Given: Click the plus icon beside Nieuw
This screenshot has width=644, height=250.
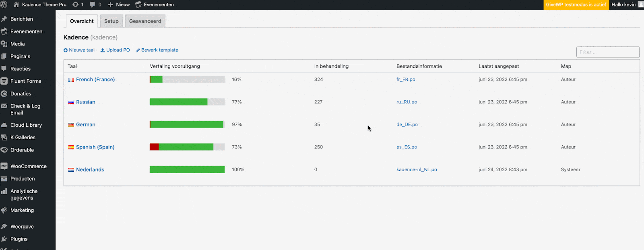Looking at the screenshot, I should pos(110,5).
